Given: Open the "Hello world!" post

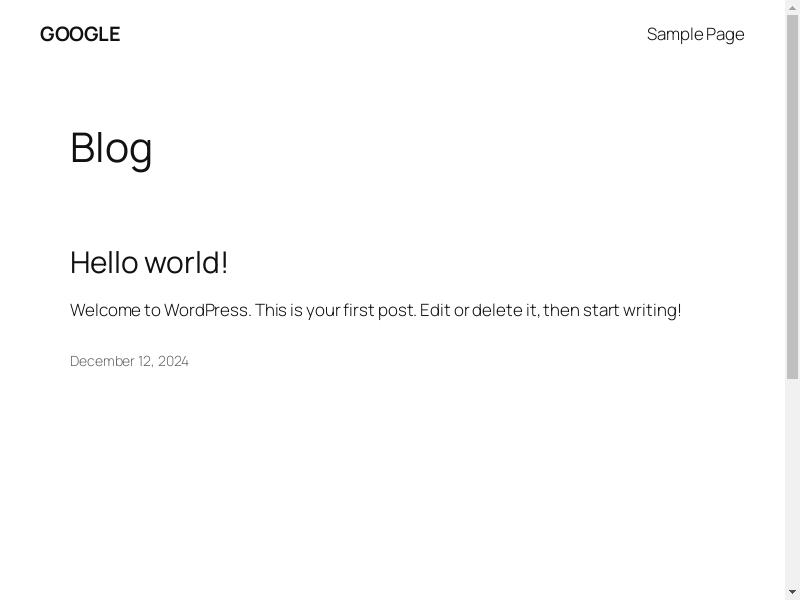Looking at the screenshot, I should (149, 262).
